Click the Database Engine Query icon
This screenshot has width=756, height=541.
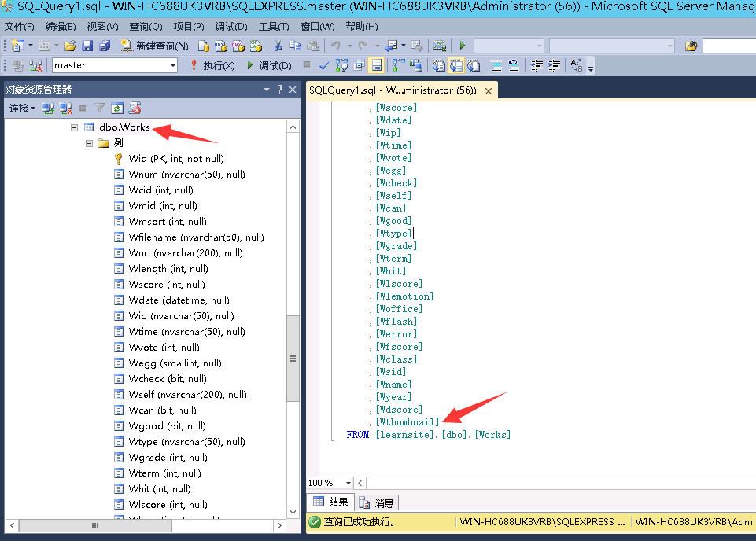coord(204,46)
